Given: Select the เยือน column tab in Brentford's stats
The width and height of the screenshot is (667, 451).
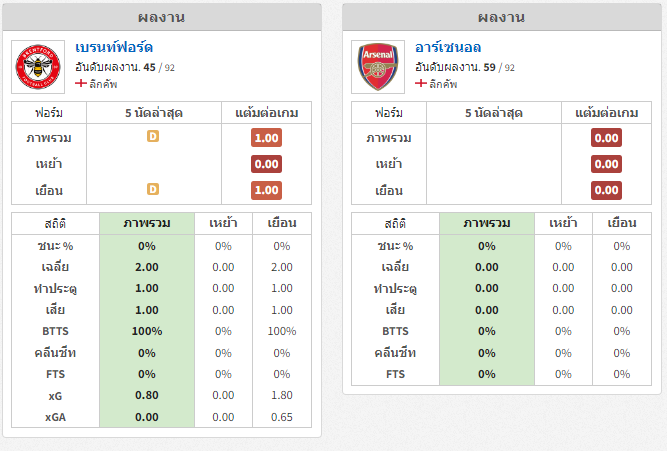Looking at the screenshot, I should pyautogui.click(x=282, y=223).
